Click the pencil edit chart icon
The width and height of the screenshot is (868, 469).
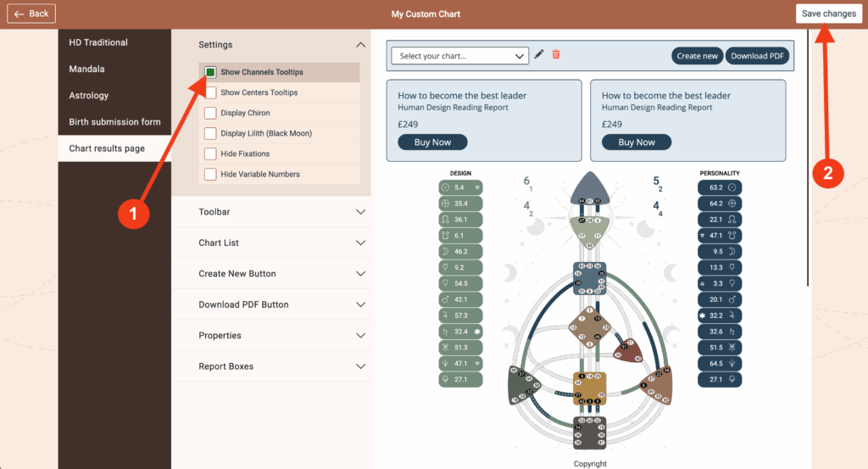pyautogui.click(x=539, y=55)
